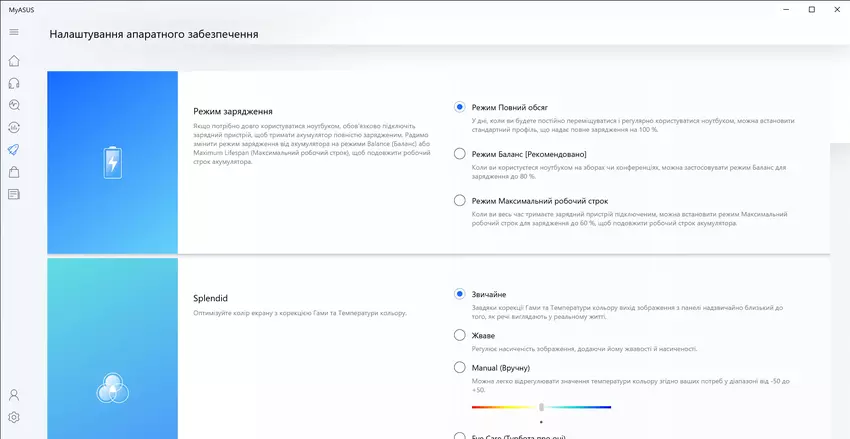Open the user account profile icon
Image resolution: width=850 pixels, height=439 pixels.
click(x=14, y=396)
